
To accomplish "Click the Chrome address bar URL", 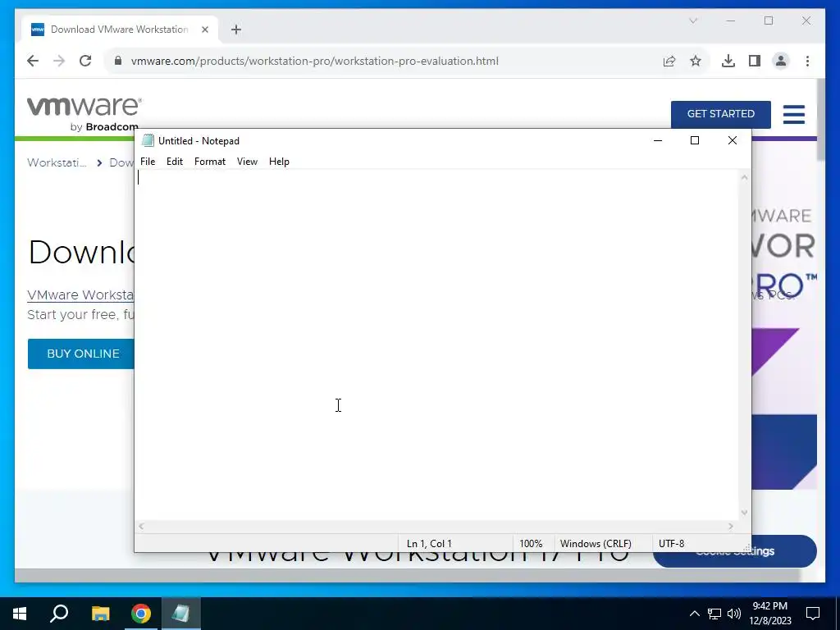I will click(x=314, y=61).
